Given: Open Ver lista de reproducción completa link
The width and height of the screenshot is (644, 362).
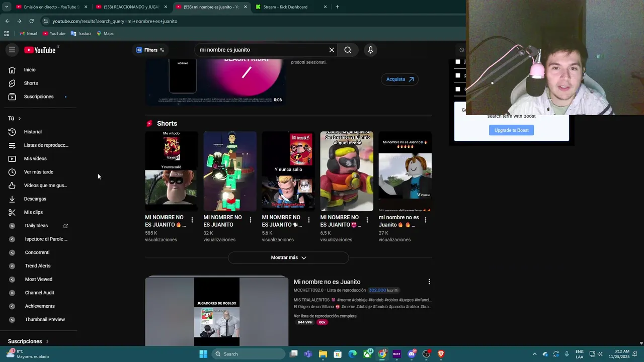Looking at the screenshot, I should click(x=325, y=316).
